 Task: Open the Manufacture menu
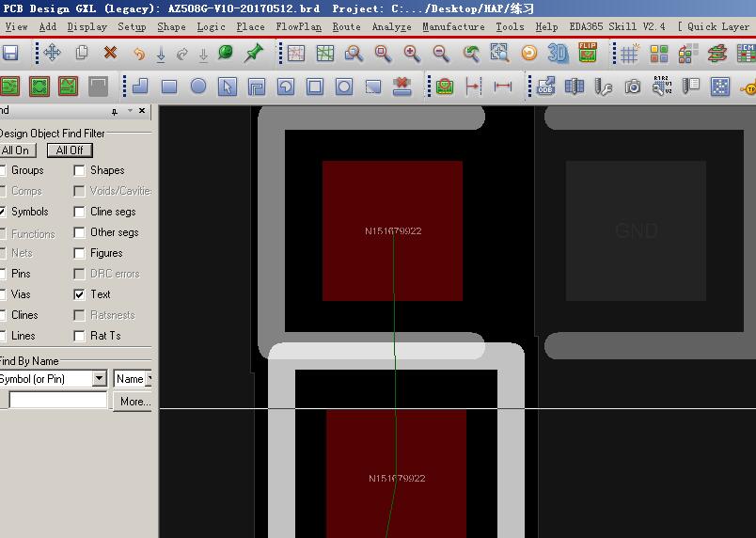[x=453, y=26]
